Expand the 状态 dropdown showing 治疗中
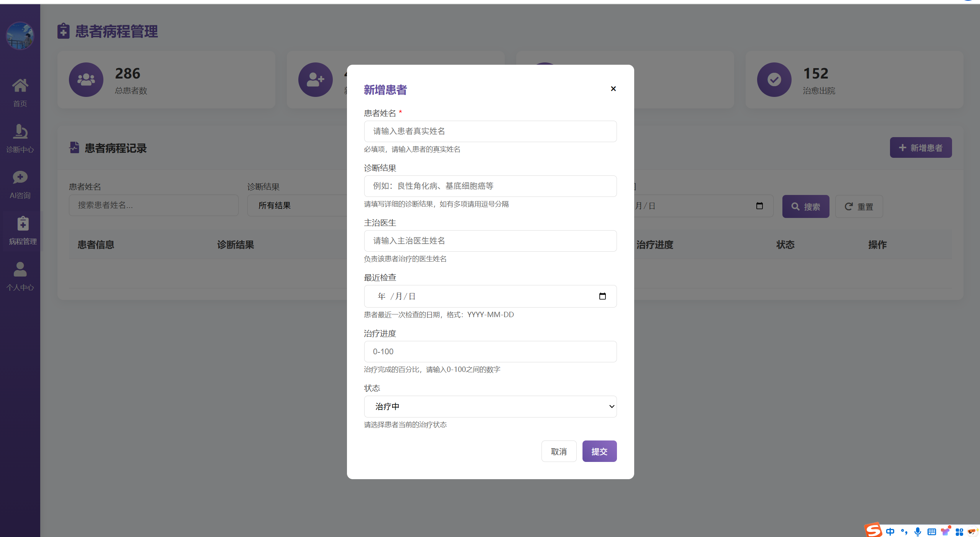 [x=490, y=406]
